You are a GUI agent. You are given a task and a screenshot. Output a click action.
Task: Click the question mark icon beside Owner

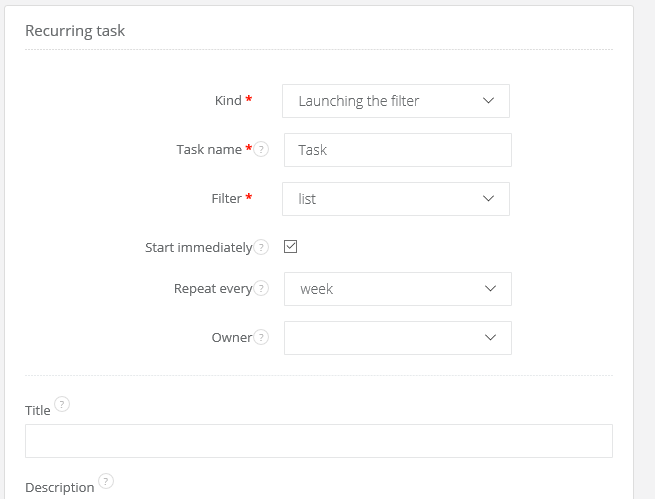pos(262,337)
